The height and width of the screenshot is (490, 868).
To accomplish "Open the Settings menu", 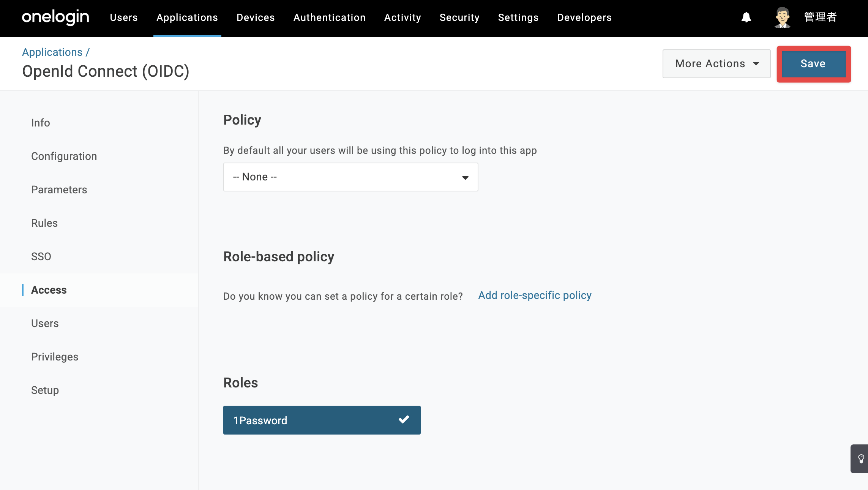I will pyautogui.click(x=518, y=17).
